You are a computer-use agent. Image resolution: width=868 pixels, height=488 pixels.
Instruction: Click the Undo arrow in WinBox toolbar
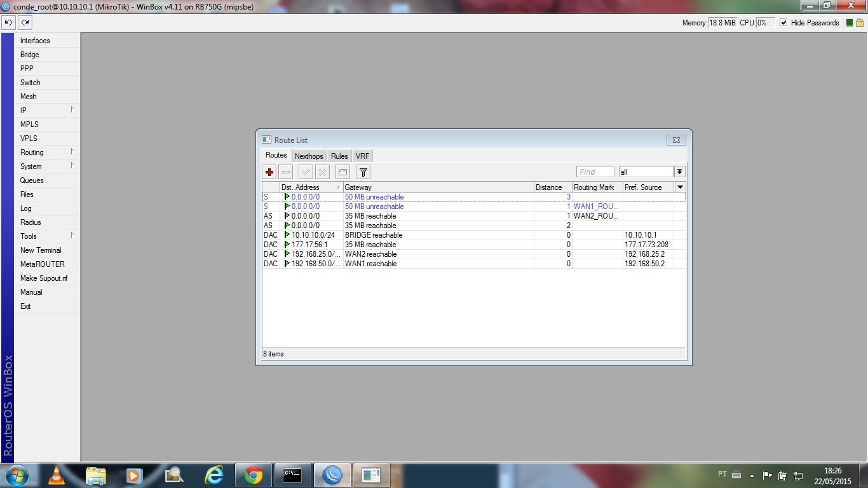tap(8, 22)
